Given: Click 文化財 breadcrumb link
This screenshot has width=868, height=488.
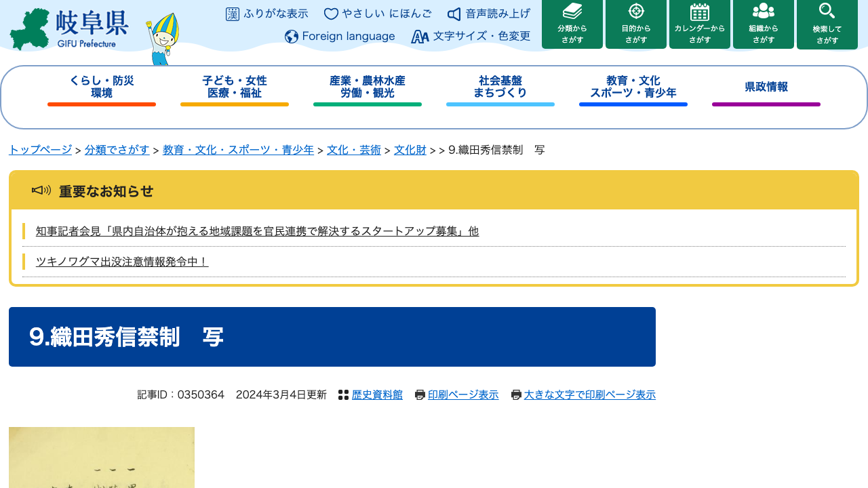Looking at the screenshot, I should click(x=410, y=150).
